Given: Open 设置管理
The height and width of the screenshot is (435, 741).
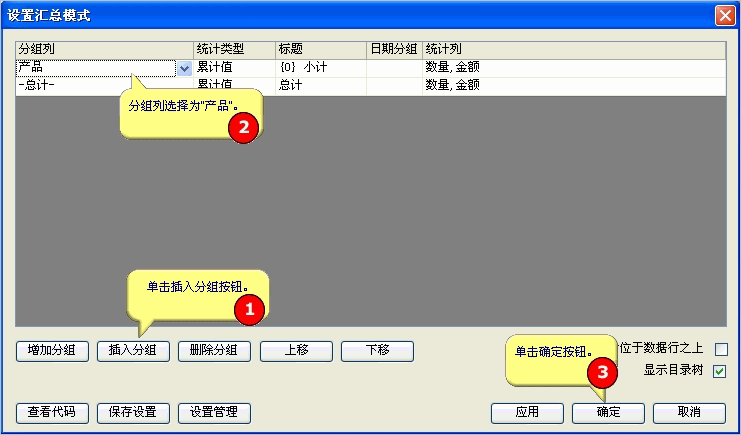Looking at the screenshot, I should (214, 412).
